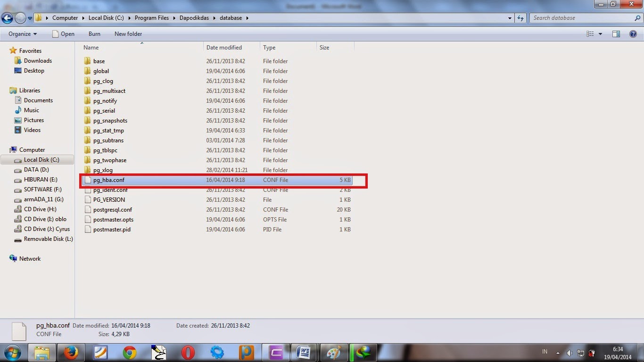Click the folder icon beside global
The height and width of the screenshot is (362, 644).
pyautogui.click(x=87, y=71)
